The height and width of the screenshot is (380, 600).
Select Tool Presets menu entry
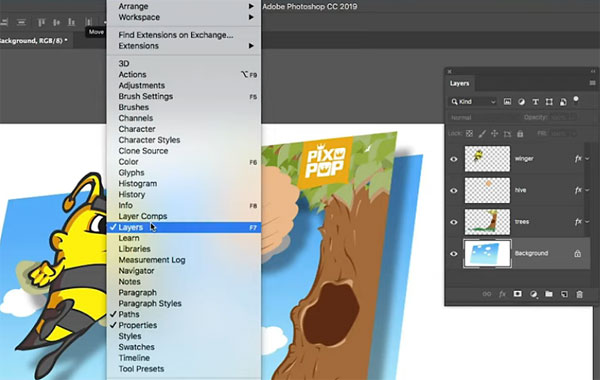pyautogui.click(x=184, y=369)
